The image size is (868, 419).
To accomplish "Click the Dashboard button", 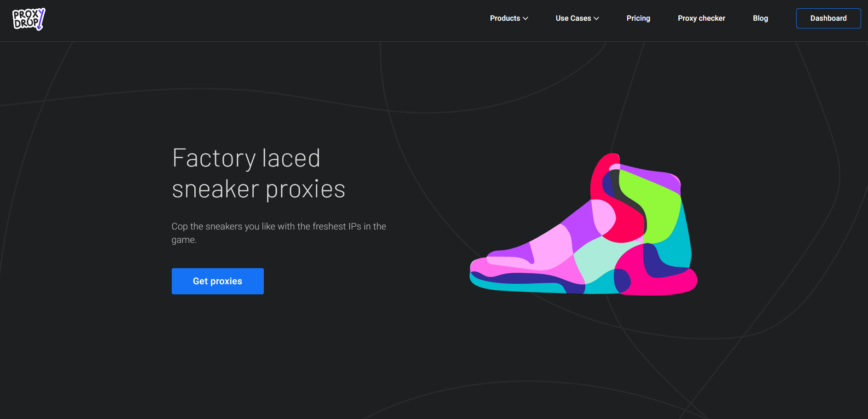I will (828, 18).
